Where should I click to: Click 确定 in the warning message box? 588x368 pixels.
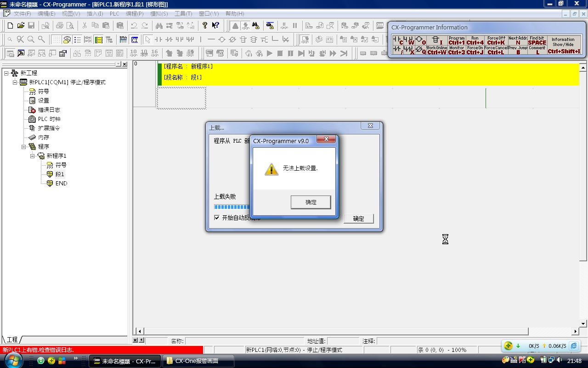[311, 202]
